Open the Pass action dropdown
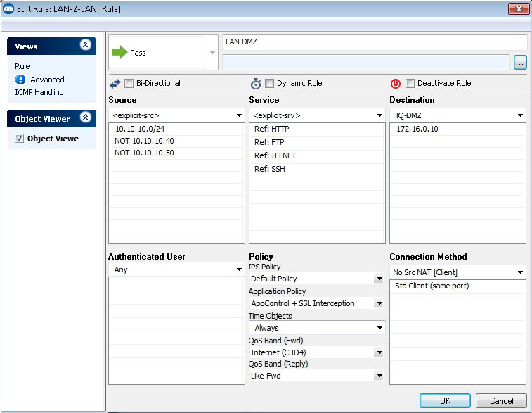532x413 pixels. click(x=212, y=53)
